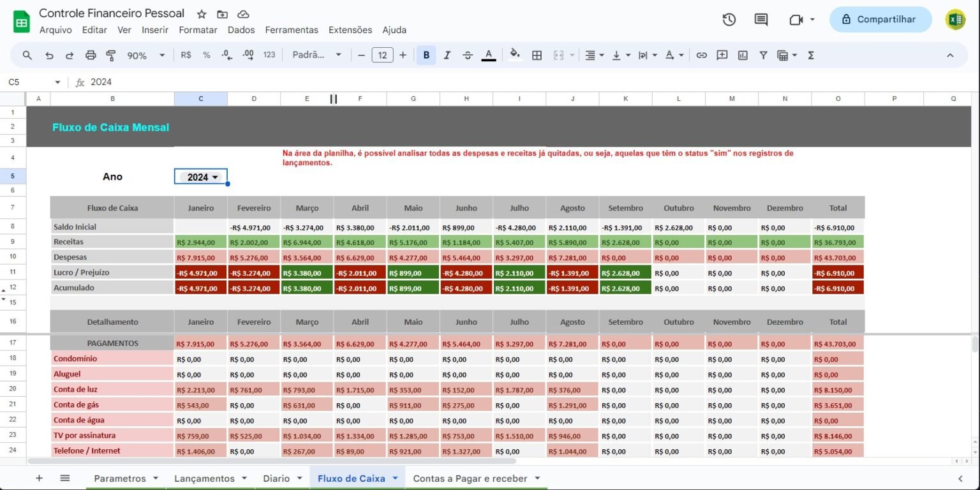Create a filter with funnel icon

pyautogui.click(x=763, y=56)
